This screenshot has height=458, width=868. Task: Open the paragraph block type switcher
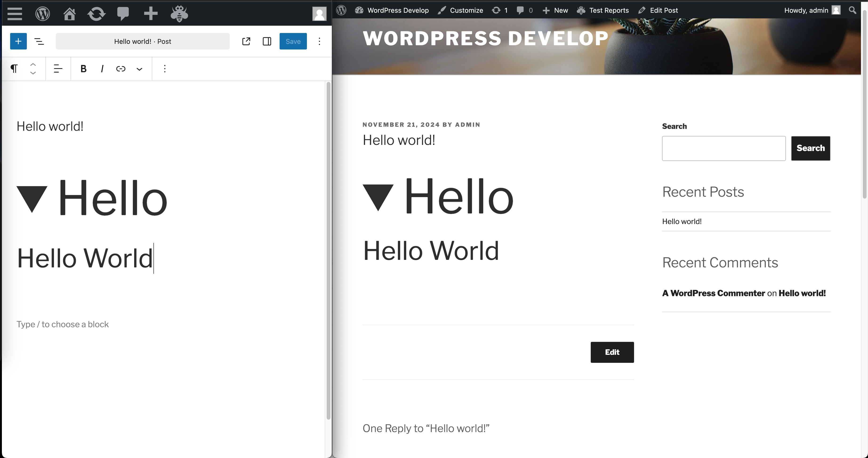[x=14, y=69]
